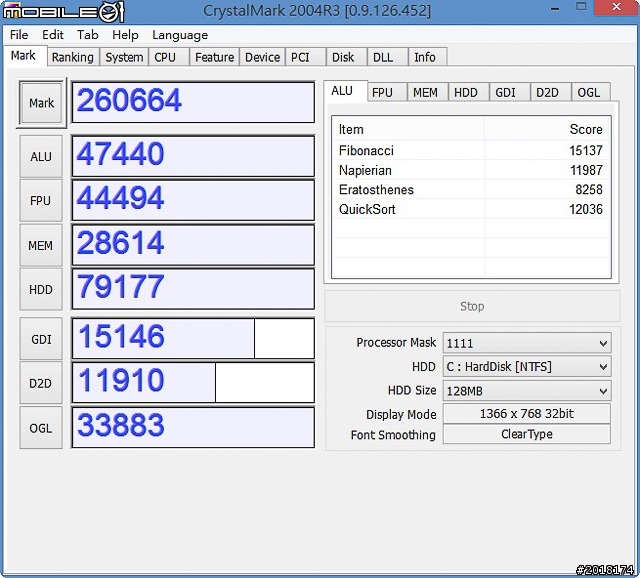The image size is (640, 578).
Task: Expand the HDD drive dropdown
Action: tap(527, 367)
